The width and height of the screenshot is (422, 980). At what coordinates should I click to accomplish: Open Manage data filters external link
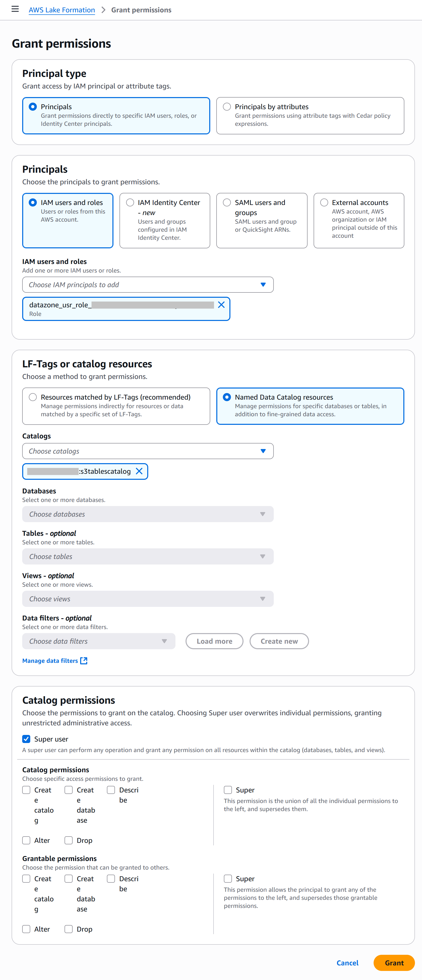click(55, 661)
